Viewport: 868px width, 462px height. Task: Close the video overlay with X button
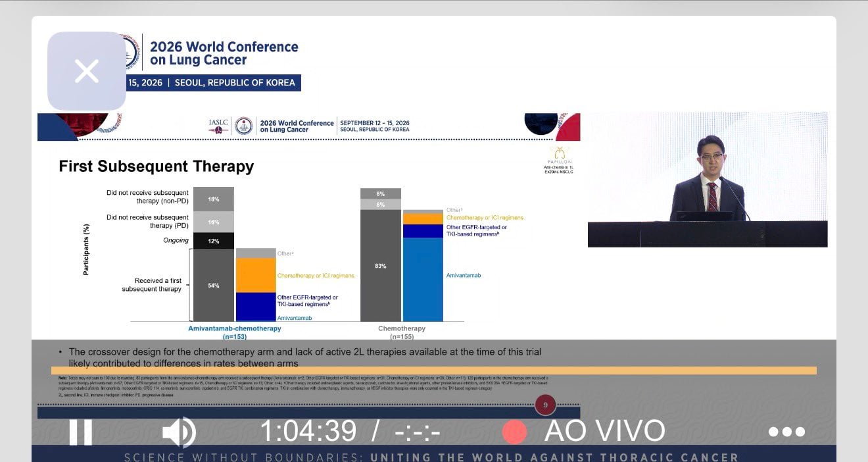point(87,71)
